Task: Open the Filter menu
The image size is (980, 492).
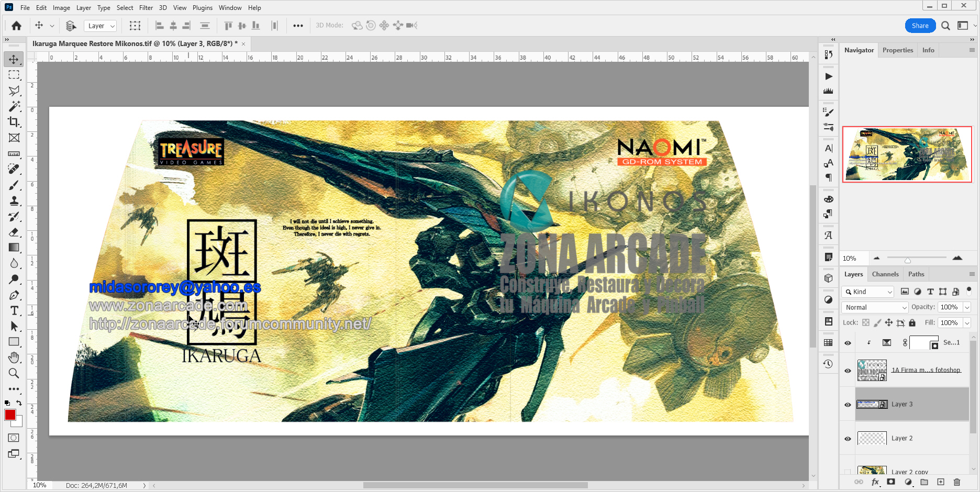Action: (146, 8)
